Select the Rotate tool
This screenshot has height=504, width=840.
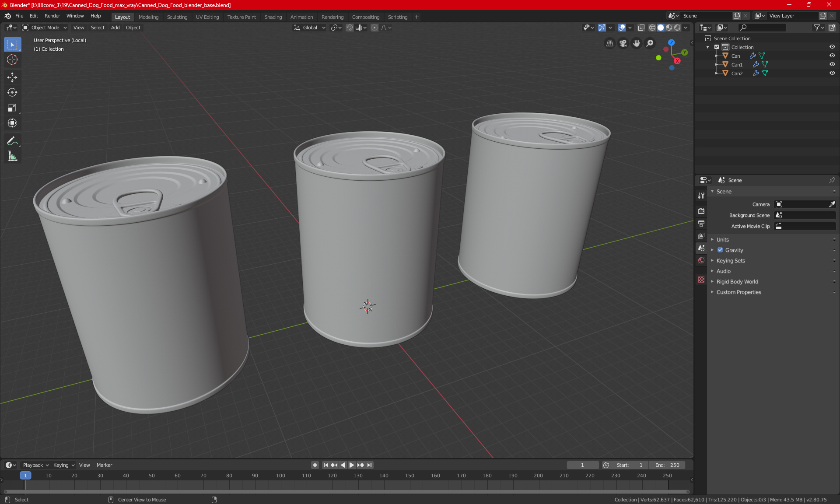coord(12,93)
